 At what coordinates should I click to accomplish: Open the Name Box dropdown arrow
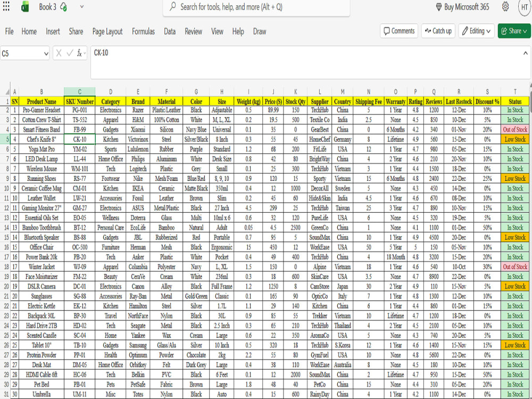pyautogui.click(x=46, y=54)
